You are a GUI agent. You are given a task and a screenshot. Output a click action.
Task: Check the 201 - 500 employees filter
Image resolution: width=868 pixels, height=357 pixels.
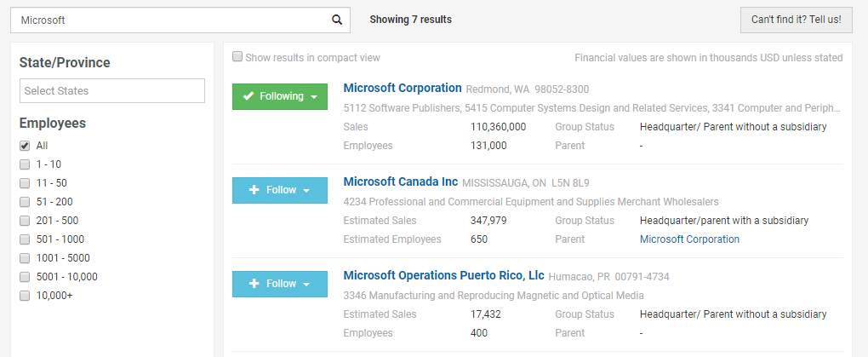[25, 221]
